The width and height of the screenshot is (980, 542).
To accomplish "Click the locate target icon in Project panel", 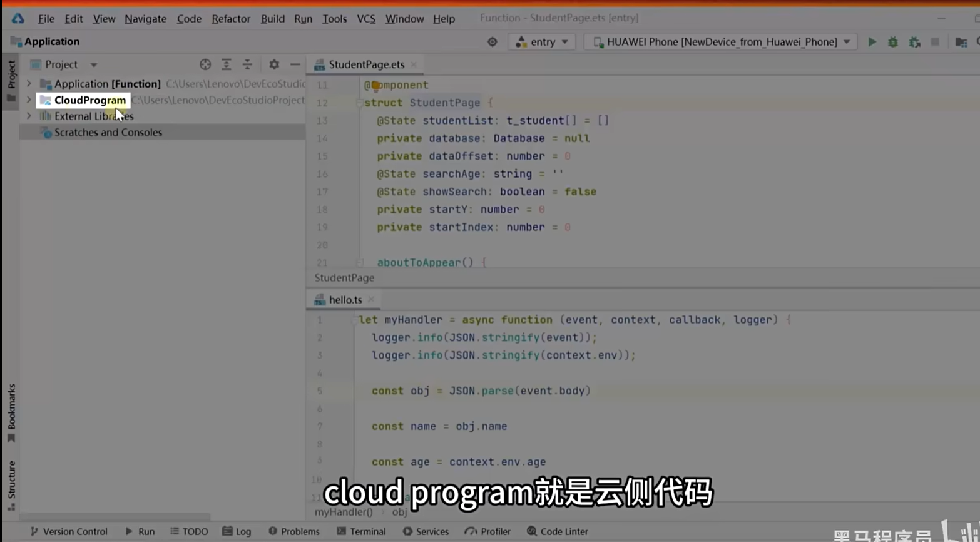I will (x=205, y=64).
